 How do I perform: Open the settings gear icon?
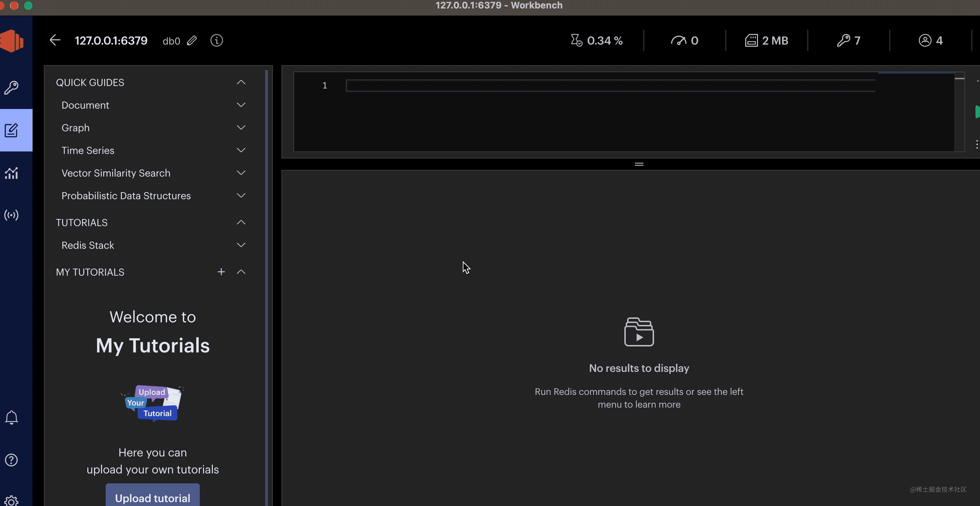[11, 501]
